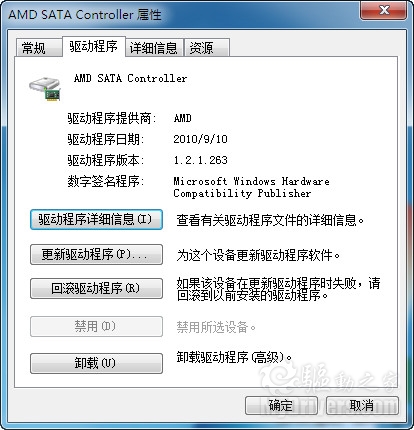Select the AMD SATA Controller device name text

[x=131, y=79]
